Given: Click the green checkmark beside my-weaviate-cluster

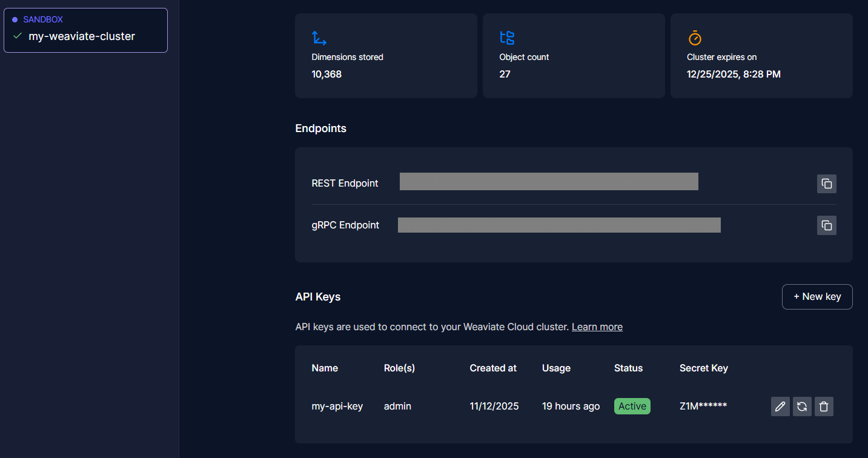Looking at the screenshot, I should tap(18, 36).
